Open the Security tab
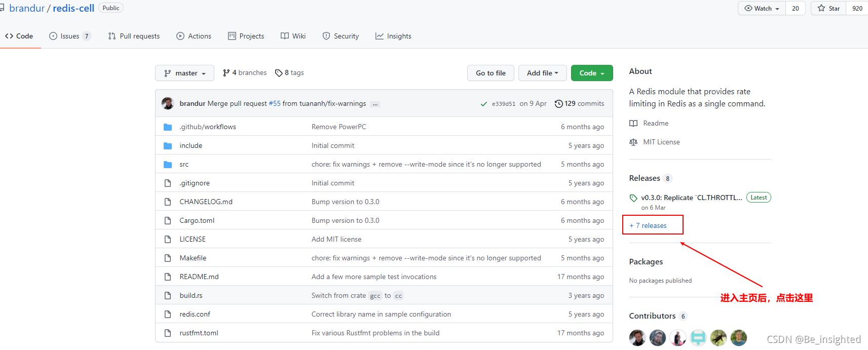 pyautogui.click(x=341, y=36)
